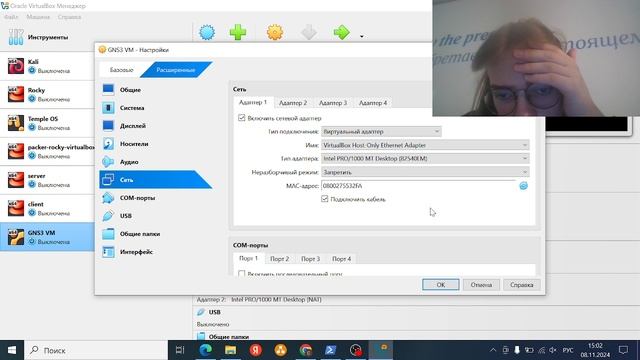640x360 pixels.
Task: Select the Порт 2 tab
Action: click(x=280, y=259)
